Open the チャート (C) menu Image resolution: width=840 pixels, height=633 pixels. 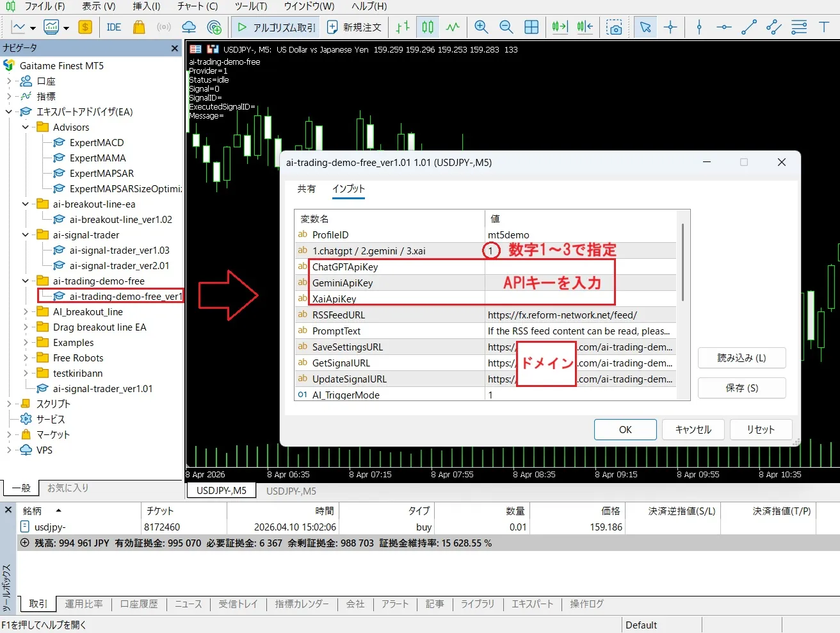click(x=197, y=6)
